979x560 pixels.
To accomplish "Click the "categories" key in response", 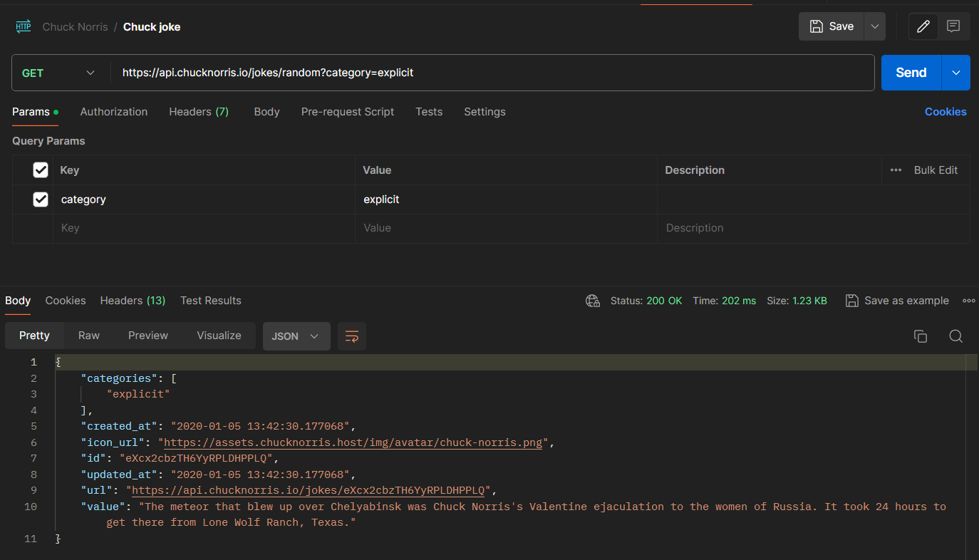I will click(x=120, y=378).
